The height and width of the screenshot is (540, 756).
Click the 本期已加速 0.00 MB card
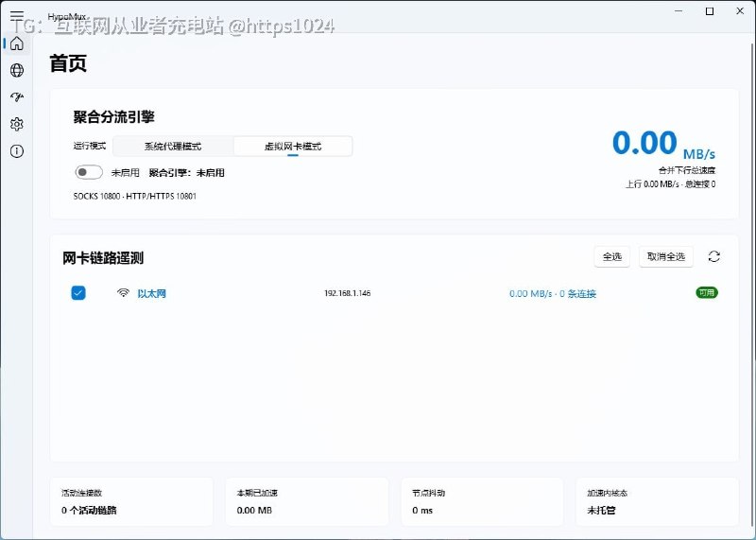[307, 502]
